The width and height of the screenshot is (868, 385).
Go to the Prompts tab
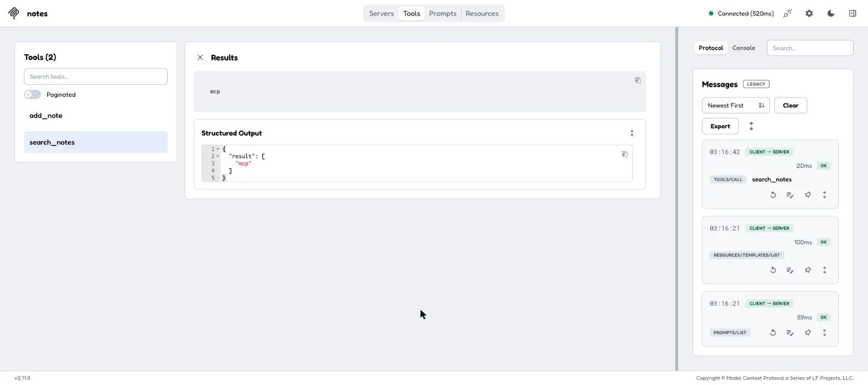coord(442,13)
